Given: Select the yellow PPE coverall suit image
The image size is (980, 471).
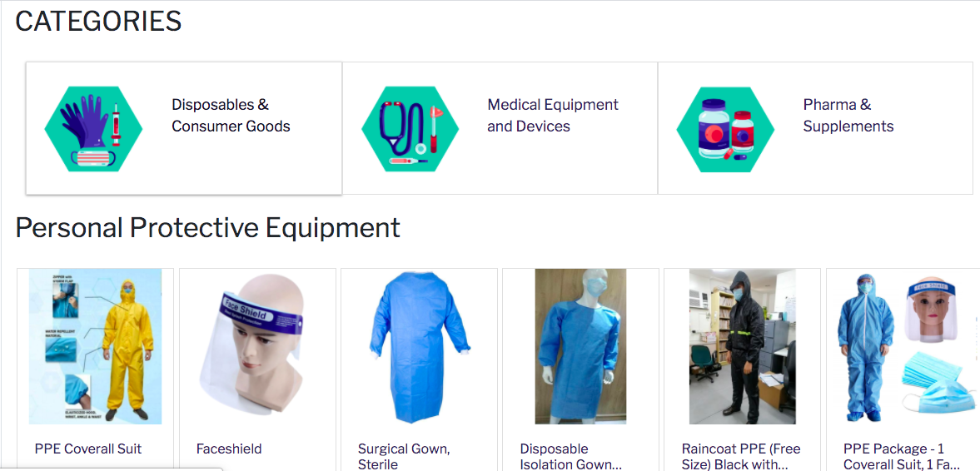Looking at the screenshot, I should 96,347.
